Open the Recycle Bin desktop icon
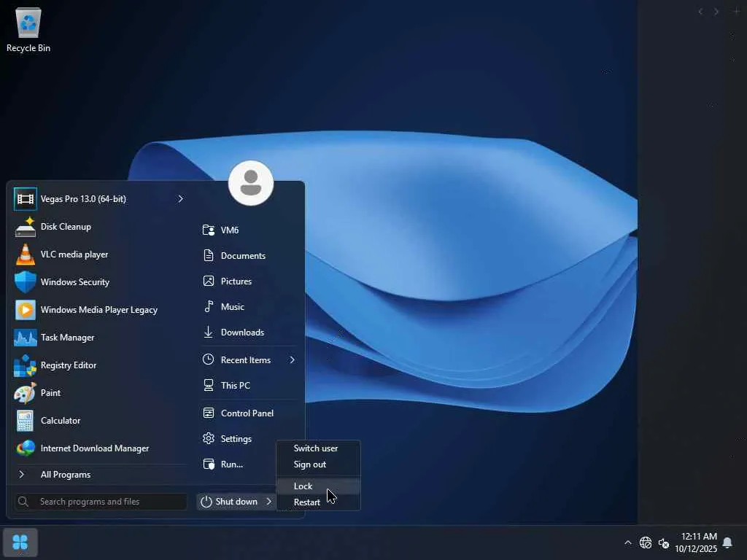This screenshot has width=747, height=560. [28, 29]
